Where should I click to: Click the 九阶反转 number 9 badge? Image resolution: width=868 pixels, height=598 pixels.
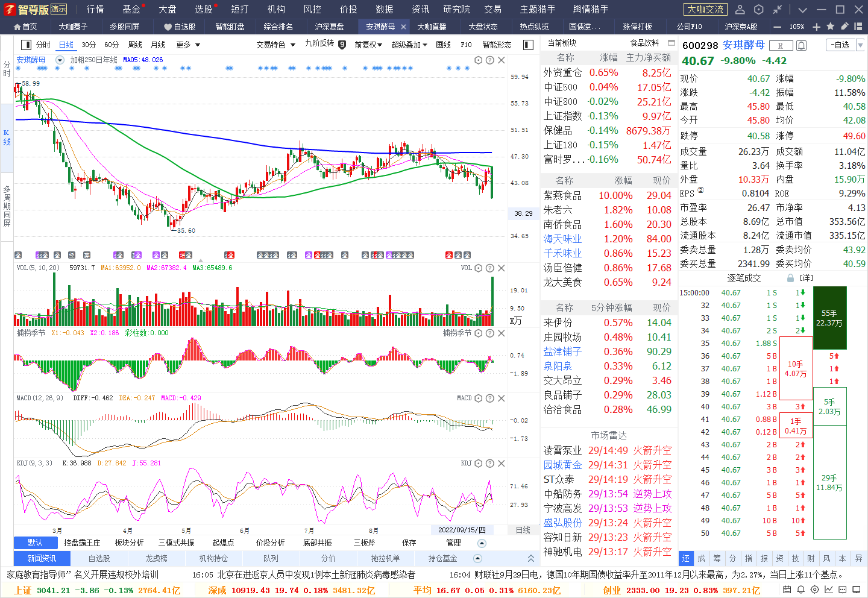[342, 45]
